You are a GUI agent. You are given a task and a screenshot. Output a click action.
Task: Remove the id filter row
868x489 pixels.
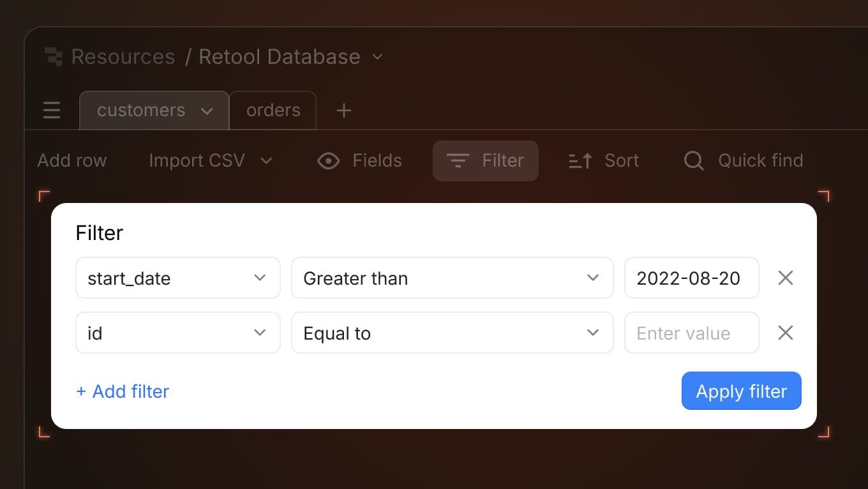tap(786, 333)
